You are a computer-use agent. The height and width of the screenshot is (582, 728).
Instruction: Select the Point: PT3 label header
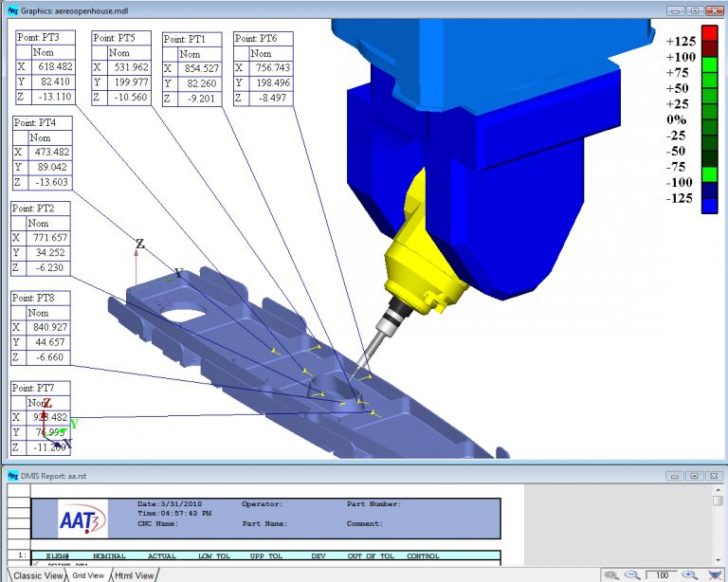coord(45,37)
